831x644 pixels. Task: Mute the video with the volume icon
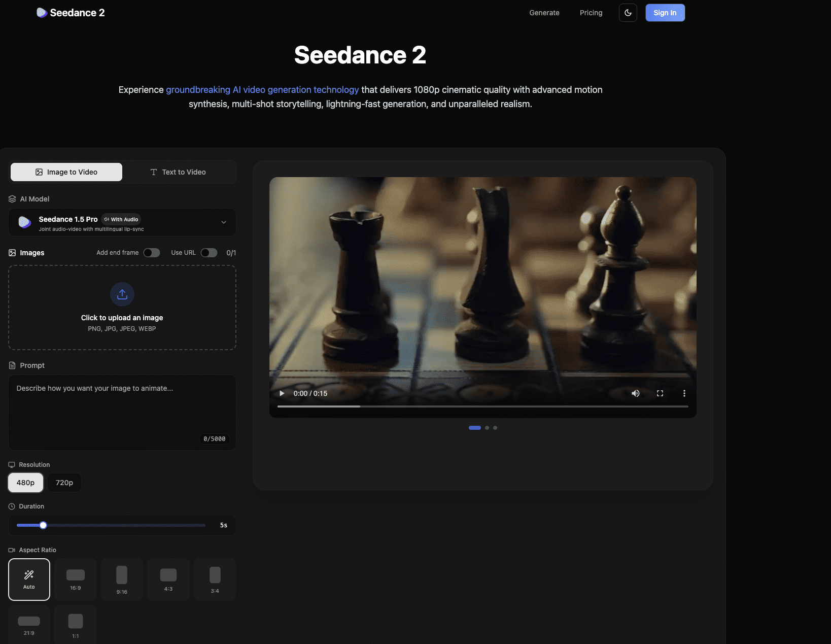(x=635, y=393)
